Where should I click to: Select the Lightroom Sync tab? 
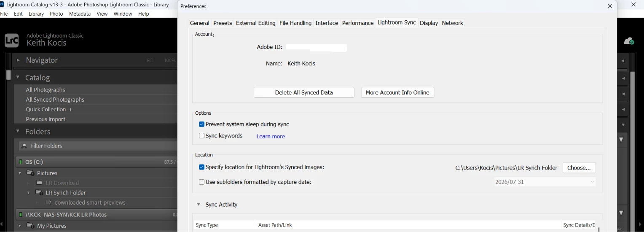(x=397, y=22)
